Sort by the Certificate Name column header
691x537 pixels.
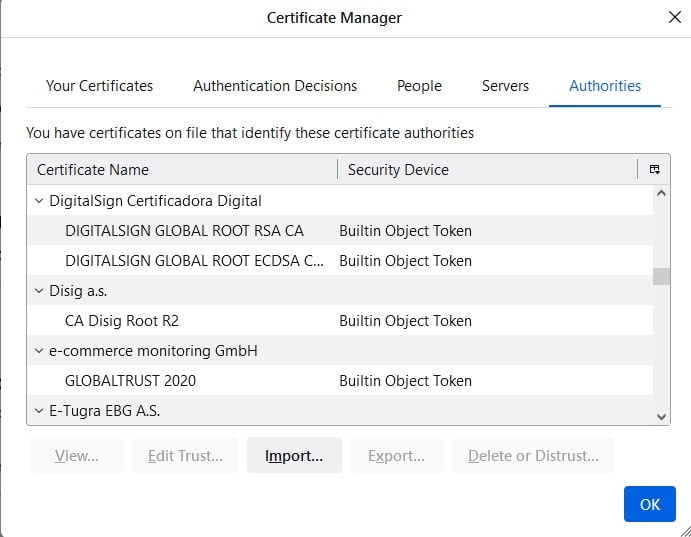click(x=182, y=170)
